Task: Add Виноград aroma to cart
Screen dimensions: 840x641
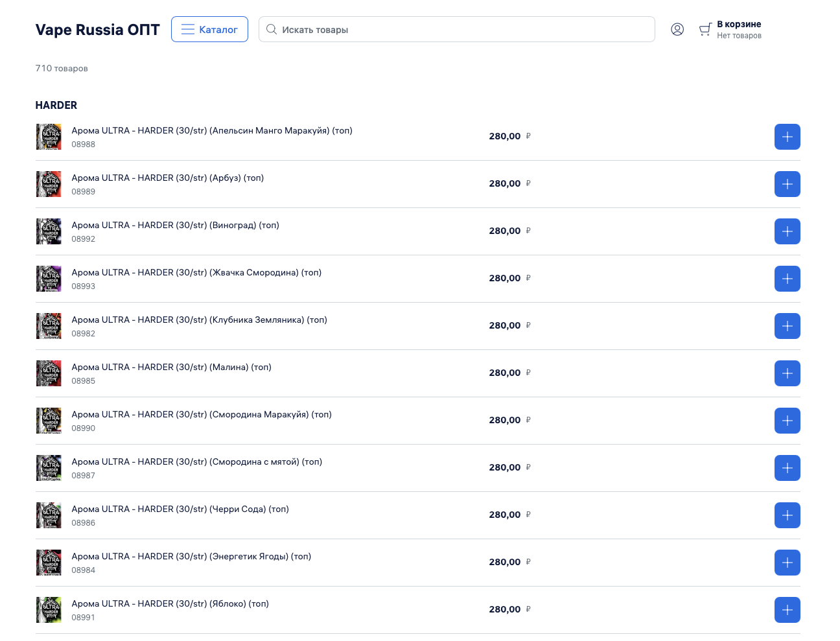Action: (787, 231)
